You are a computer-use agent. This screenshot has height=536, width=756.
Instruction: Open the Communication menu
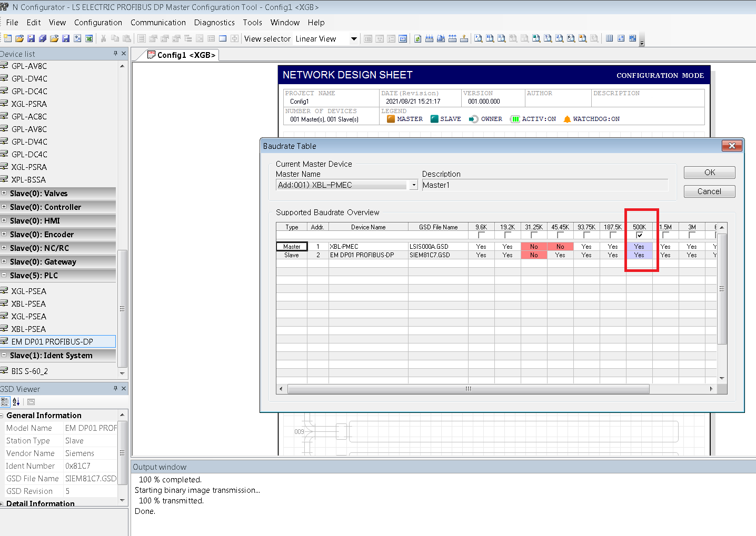tap(158, 23)
